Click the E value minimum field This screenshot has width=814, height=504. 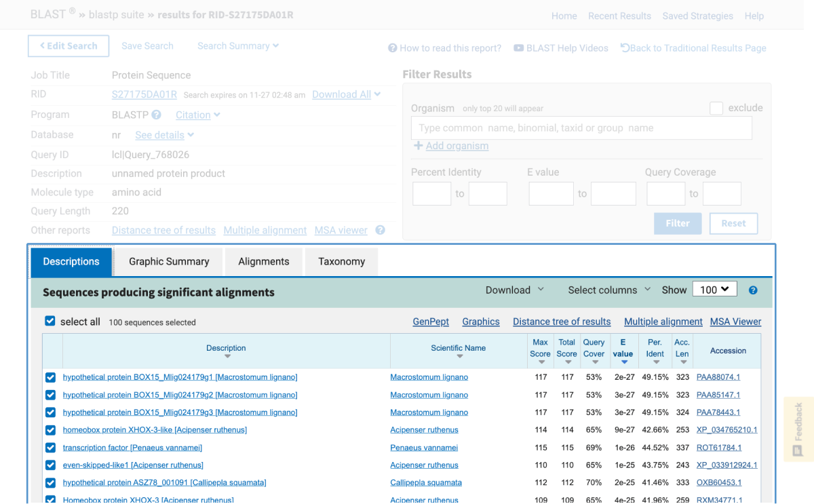(551, 194)
